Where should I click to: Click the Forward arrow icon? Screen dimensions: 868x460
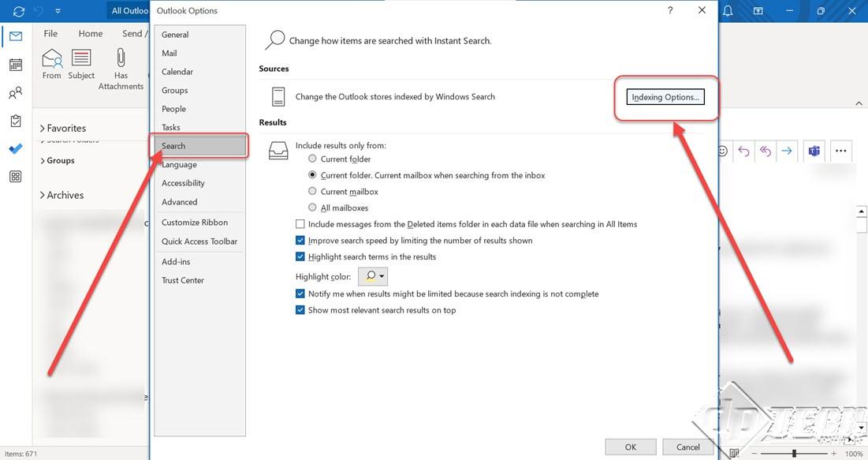coord(787,151)
